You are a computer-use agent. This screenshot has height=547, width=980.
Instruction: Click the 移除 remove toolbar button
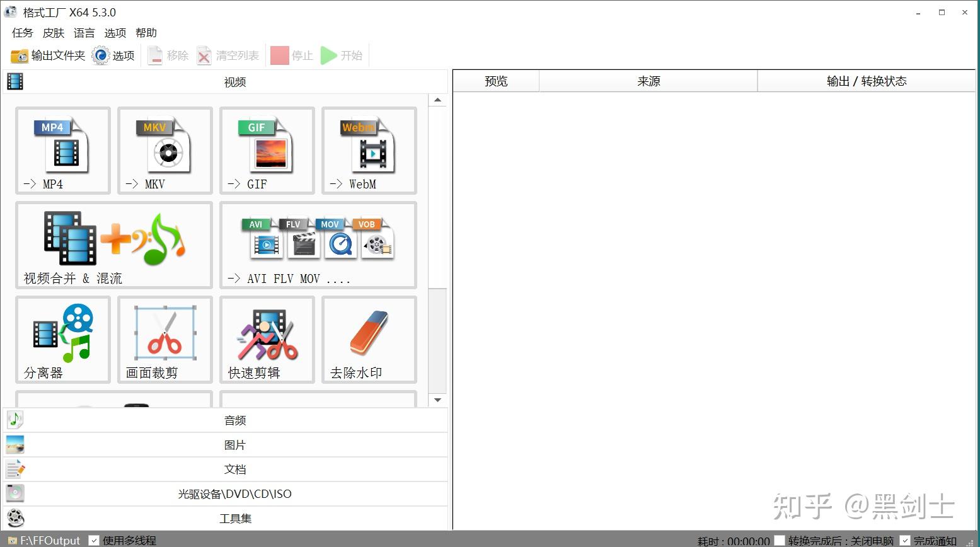[168, 55]
